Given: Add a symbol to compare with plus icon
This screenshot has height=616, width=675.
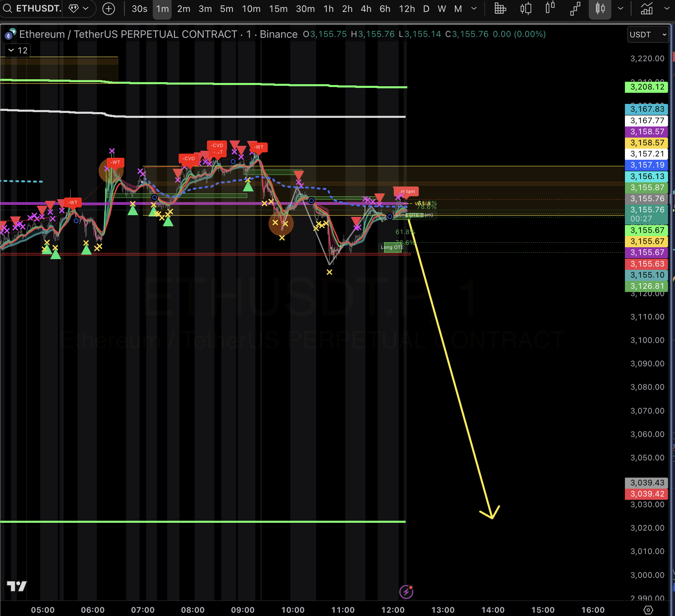Looking at the screenshot, I should [108, 9].
